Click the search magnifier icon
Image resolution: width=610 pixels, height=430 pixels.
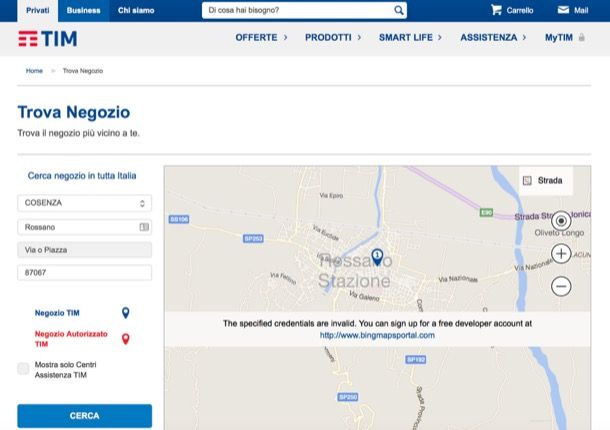coord(399,11)
